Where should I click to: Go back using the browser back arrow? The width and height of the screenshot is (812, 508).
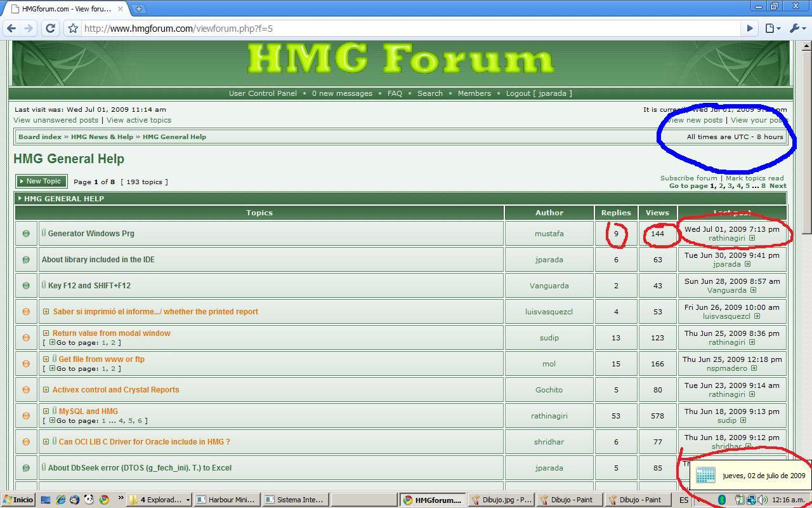pyautogui.click(x=11, y=28)
